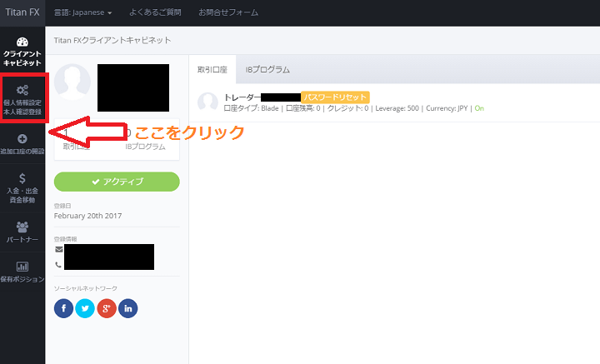
Task: Click the Leverage: 500 account detail
Action: [x=397, y=108]
